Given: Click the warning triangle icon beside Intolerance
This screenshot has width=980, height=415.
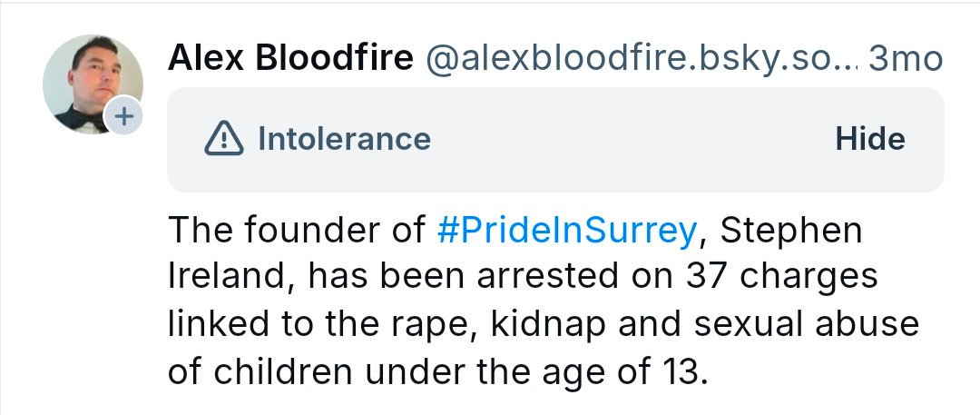Looking at the screenshot, I should (224, 139).
